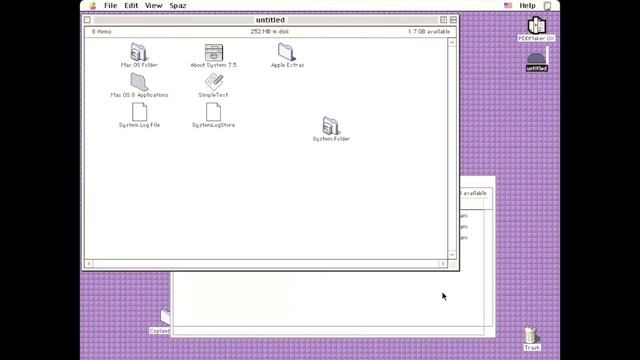Select the untitled disk on the desktop

pyautogui.click(x=537, y=59)
